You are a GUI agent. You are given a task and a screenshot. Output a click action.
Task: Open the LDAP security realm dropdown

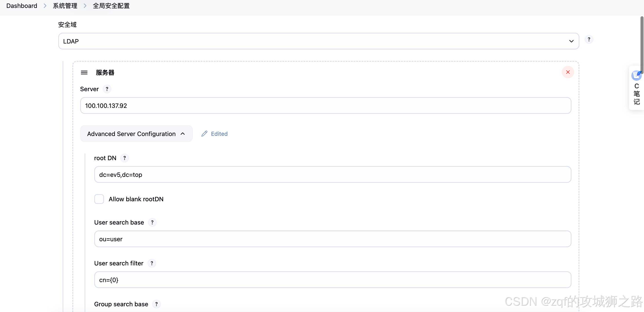coord(318,41)
